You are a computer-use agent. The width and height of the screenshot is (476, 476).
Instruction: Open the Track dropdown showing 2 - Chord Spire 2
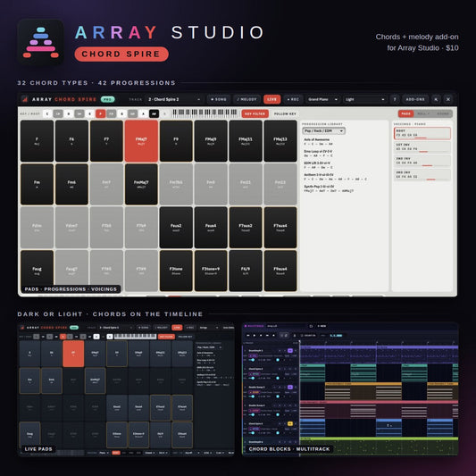174,99
